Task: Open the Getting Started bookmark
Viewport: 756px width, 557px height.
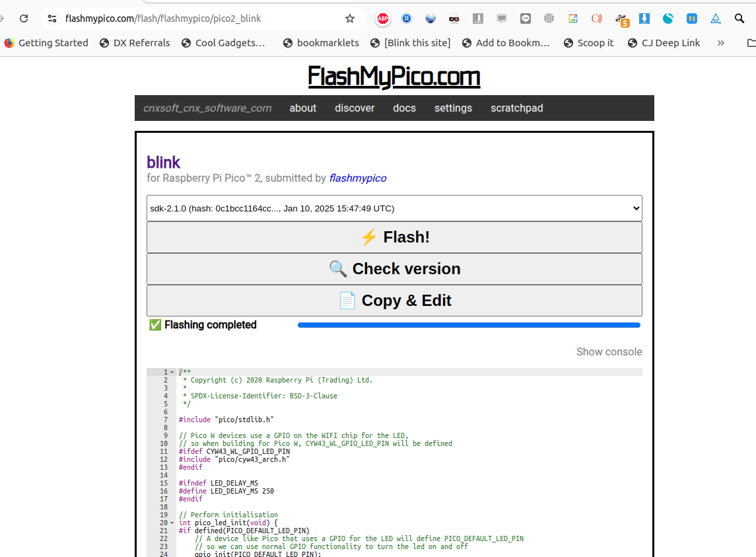Action: click(x=46, y=43)
